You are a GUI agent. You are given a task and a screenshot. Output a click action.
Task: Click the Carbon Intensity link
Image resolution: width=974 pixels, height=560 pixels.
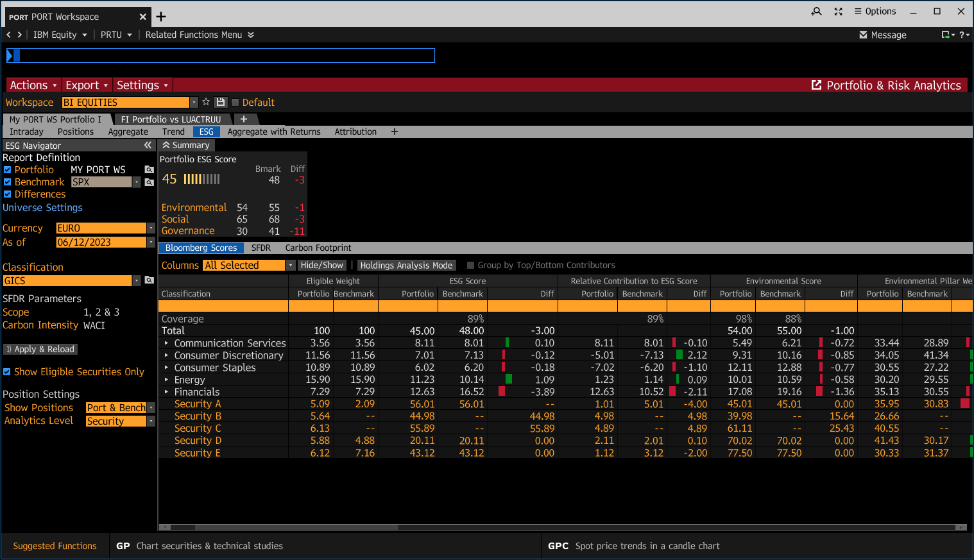click(x=40, y=325)
